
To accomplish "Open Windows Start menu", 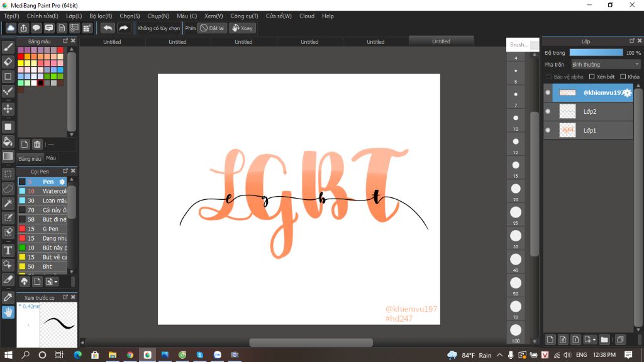I will coord(8,354).
